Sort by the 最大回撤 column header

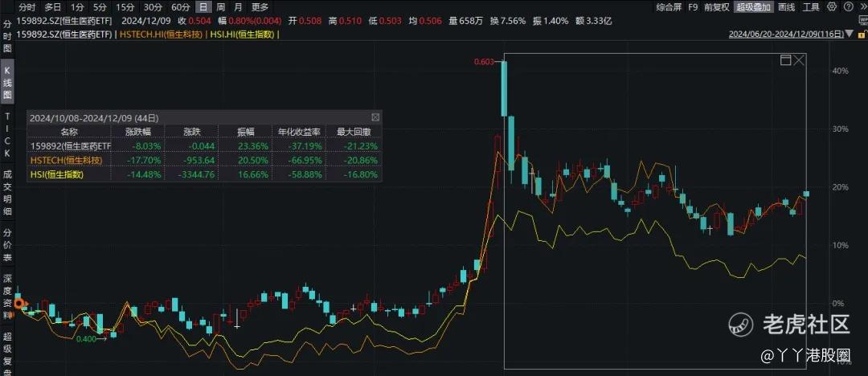click(354, 132)
